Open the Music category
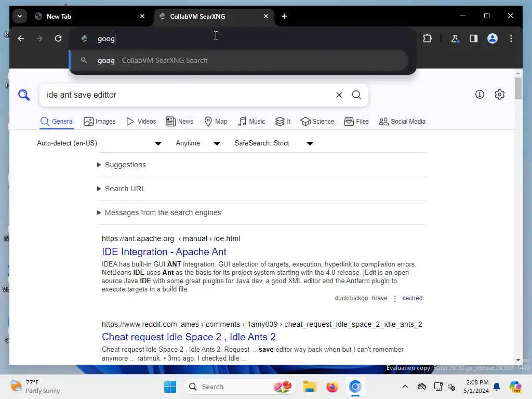The image size is (532, 399). point(251,122)
